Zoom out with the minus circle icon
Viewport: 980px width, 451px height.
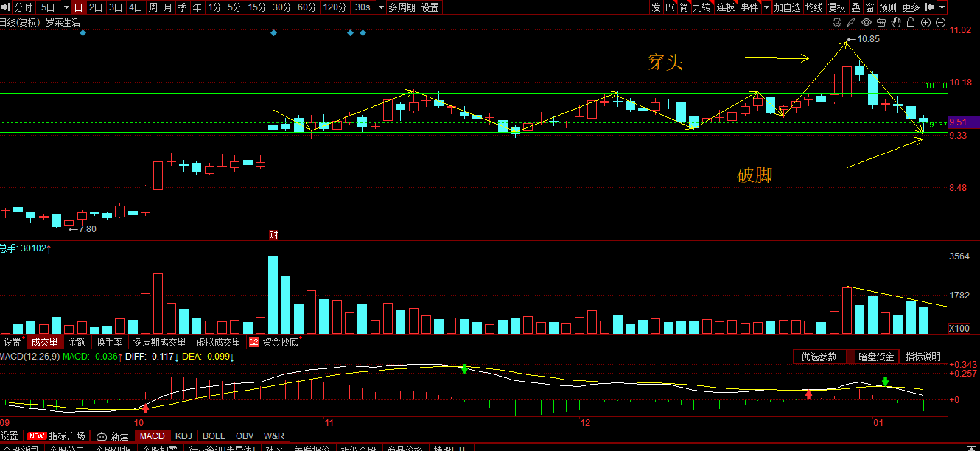pyautogui.click(x=939, y=22)
